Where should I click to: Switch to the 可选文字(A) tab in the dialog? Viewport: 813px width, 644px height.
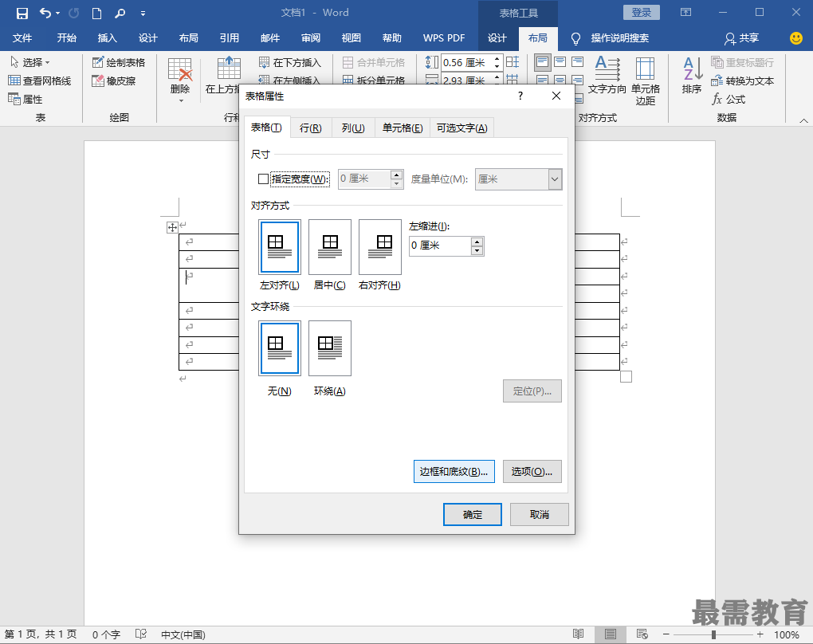(x=461, y=128)
